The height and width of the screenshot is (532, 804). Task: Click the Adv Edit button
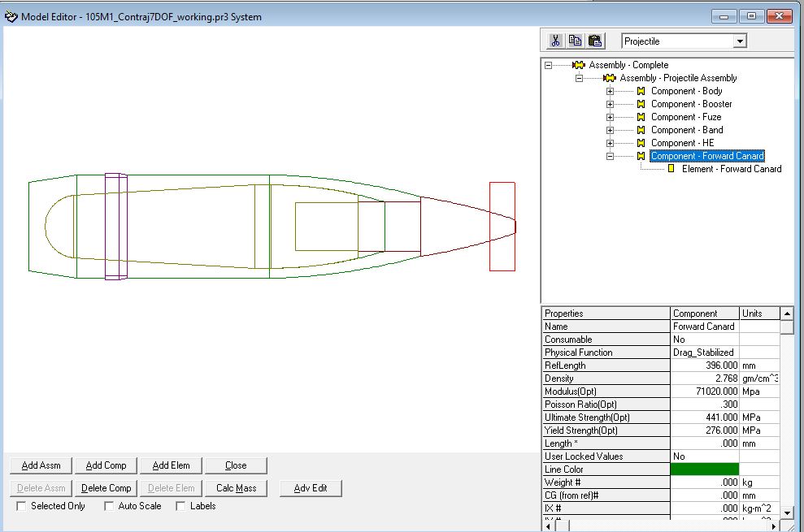311,488
